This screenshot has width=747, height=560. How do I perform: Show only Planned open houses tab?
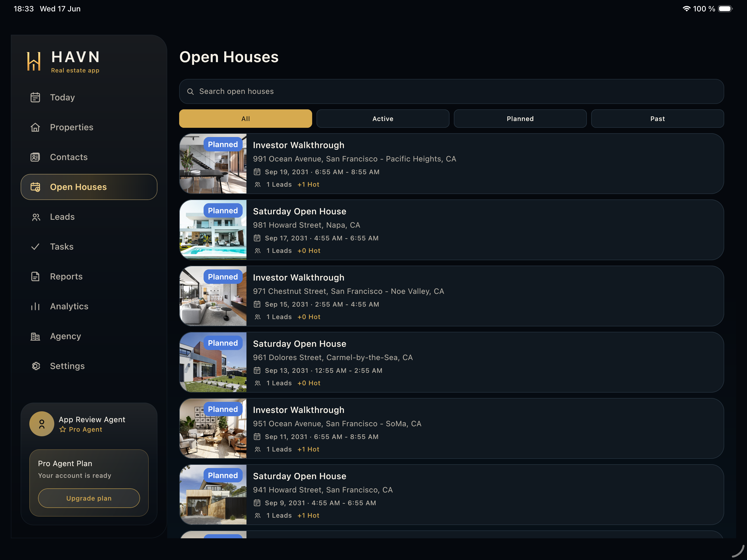[520, 119]
